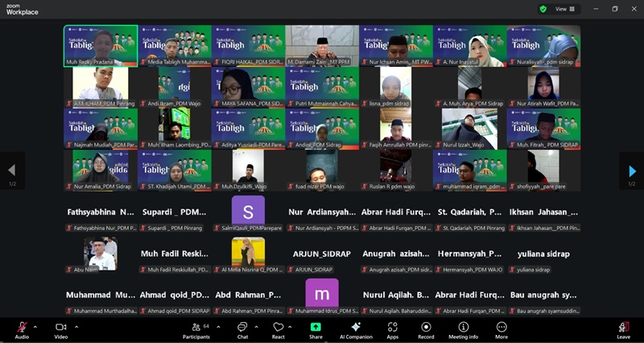Unmute the microphone via Audio button
The width and height of the screenshot is (644, 343).
point(21,329)
